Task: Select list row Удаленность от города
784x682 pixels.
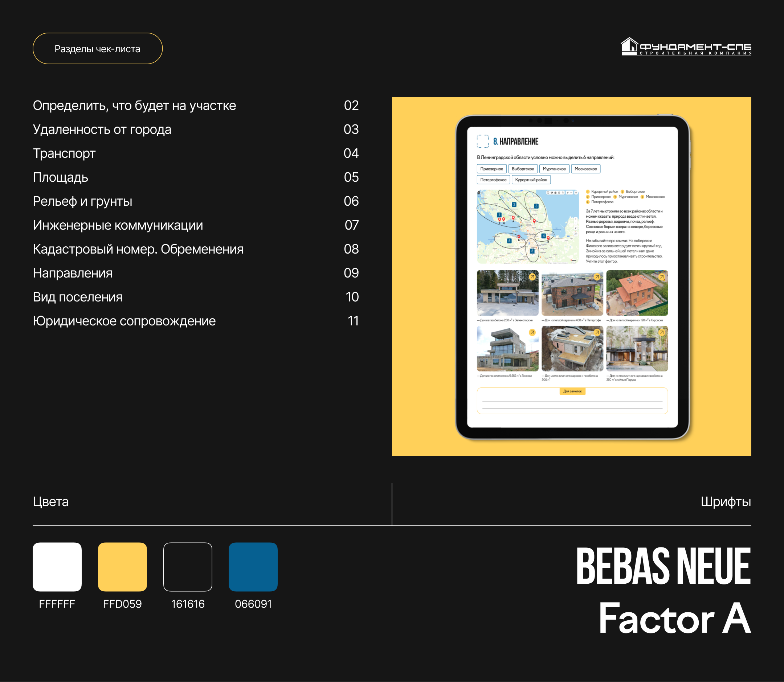Action: click(196, 130)
